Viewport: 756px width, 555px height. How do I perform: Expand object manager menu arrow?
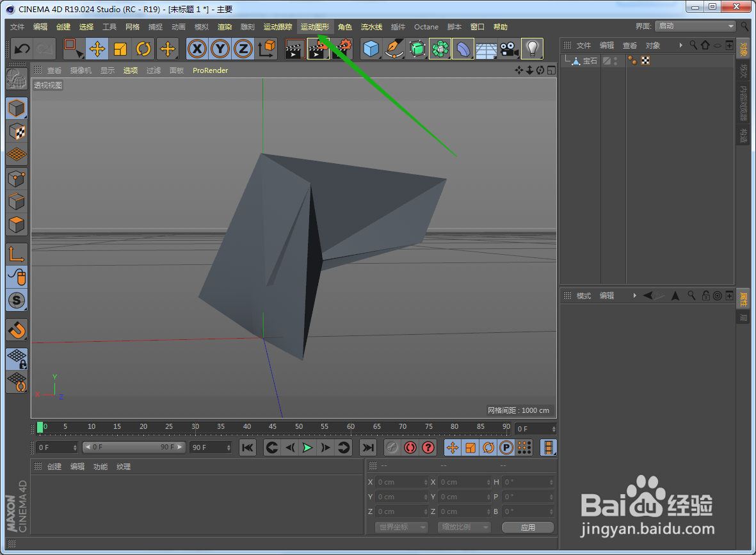681,45
